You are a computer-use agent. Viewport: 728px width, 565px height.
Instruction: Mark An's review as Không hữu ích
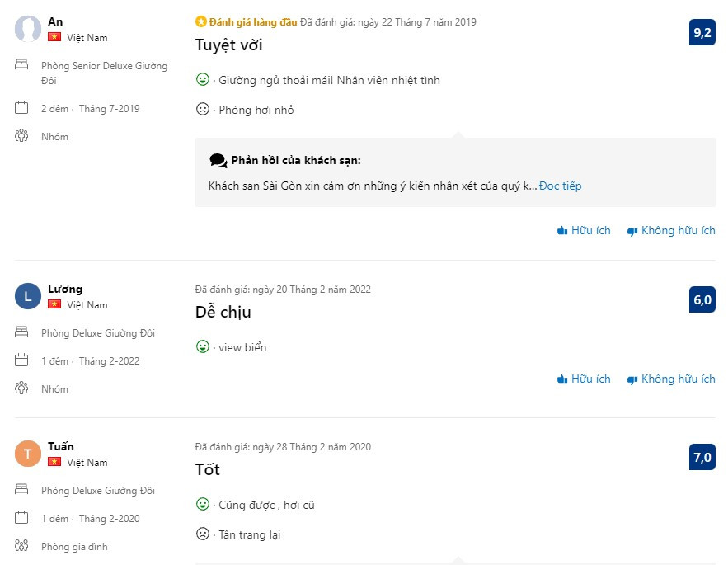tap(671, 231)
